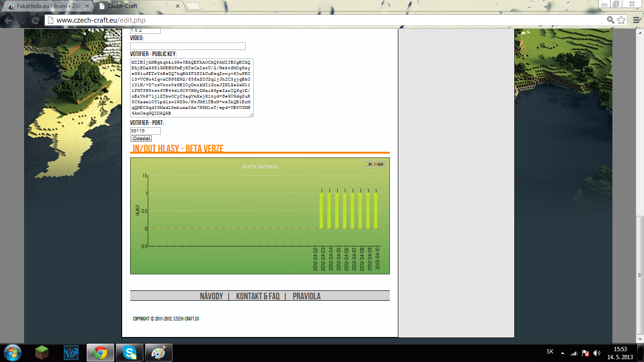Toggle the OUT series in chart legend
644x362 pixels.
tap(379, 164)
